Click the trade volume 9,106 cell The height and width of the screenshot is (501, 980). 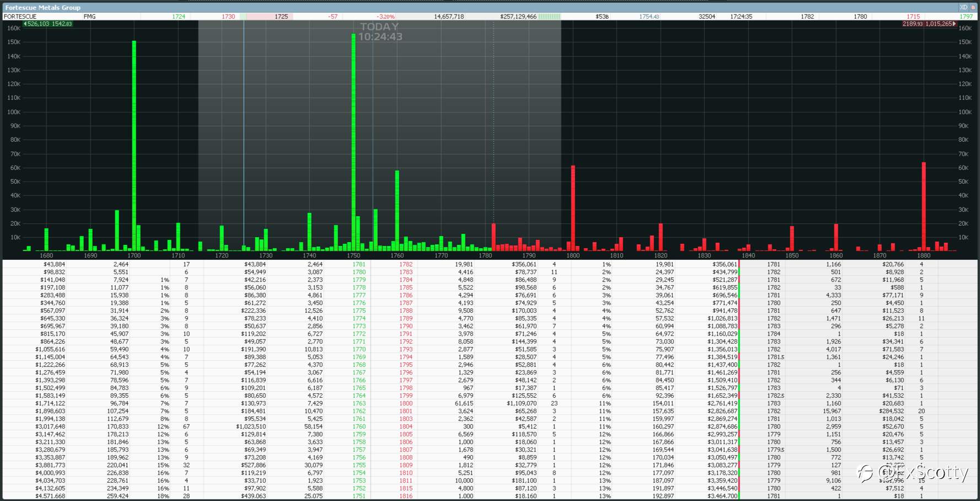(833, 481)
